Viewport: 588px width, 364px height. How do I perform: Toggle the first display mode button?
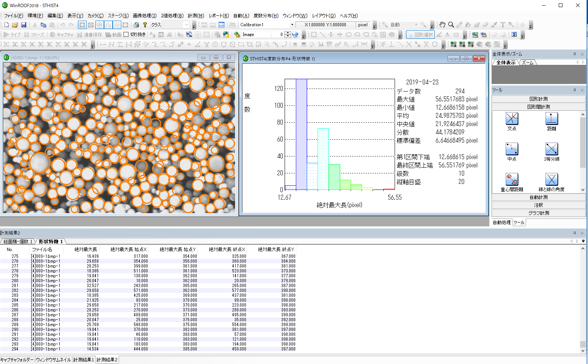click(x=82, y=25)
